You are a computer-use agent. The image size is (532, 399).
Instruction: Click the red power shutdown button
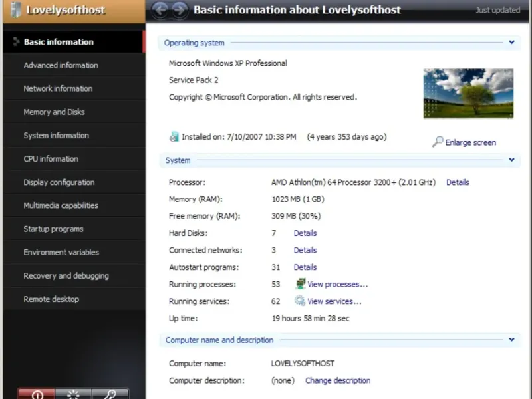click(x=37, y=394)
